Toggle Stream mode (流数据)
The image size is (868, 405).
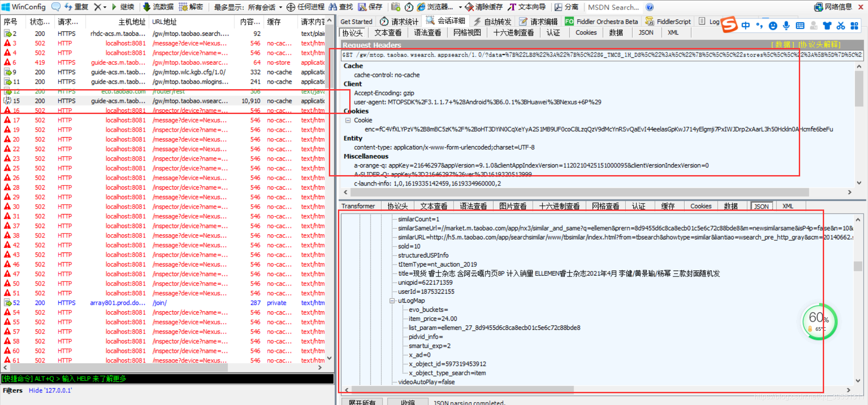point(158,7)
